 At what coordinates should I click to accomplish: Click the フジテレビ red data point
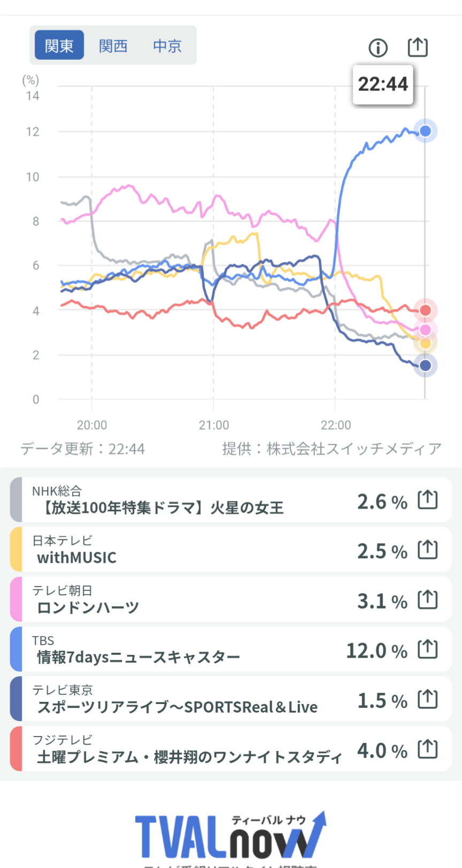425,310
